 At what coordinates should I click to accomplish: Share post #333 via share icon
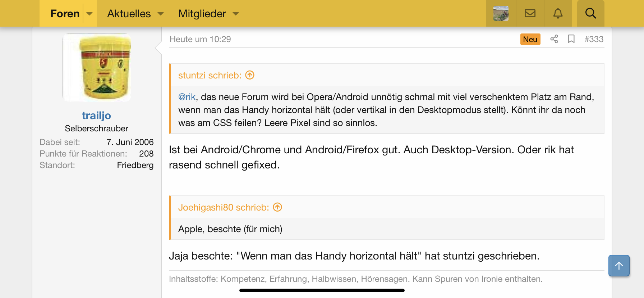coord(554,39)
